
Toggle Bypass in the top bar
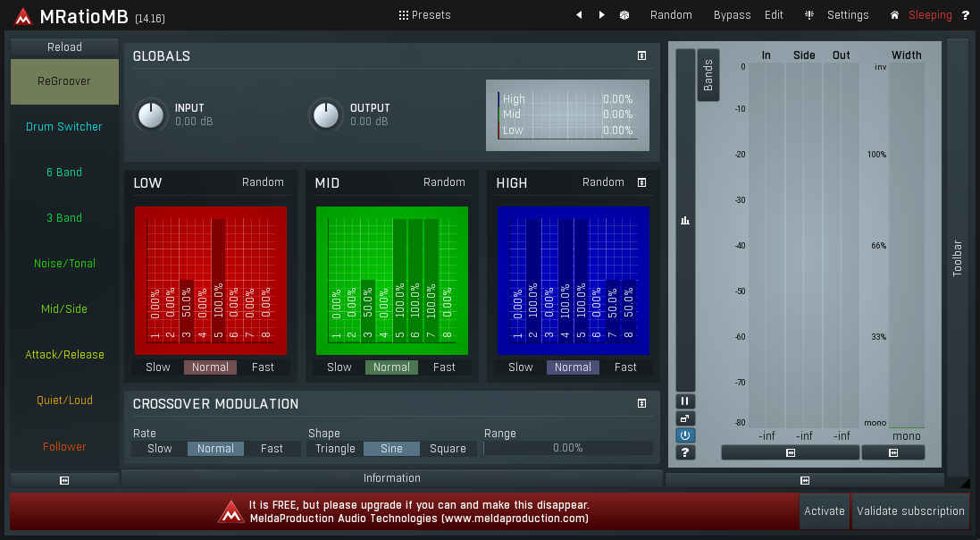[732, 15]
